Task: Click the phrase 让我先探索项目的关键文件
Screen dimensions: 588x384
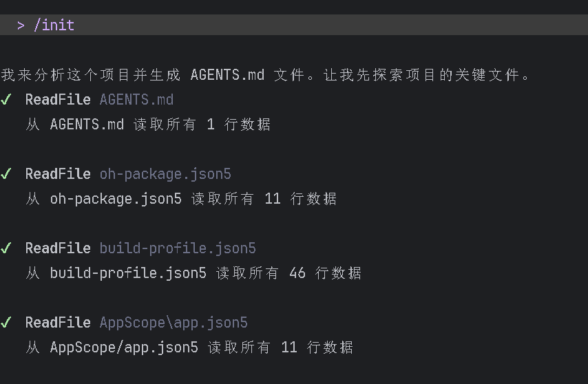Action: tap(421, 75)
